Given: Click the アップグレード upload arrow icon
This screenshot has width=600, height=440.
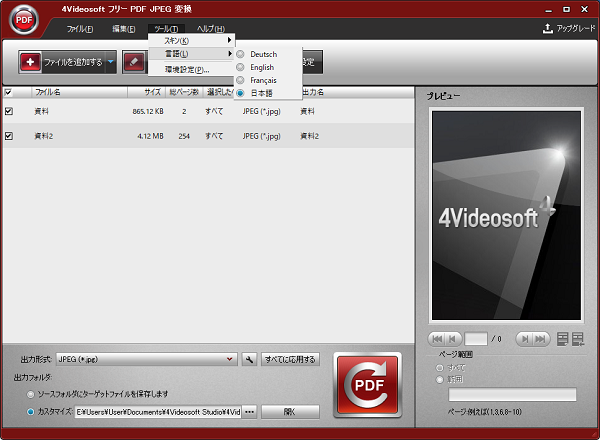Looking at the screenshot, I should pyautogui.click(x=547, y=29).
